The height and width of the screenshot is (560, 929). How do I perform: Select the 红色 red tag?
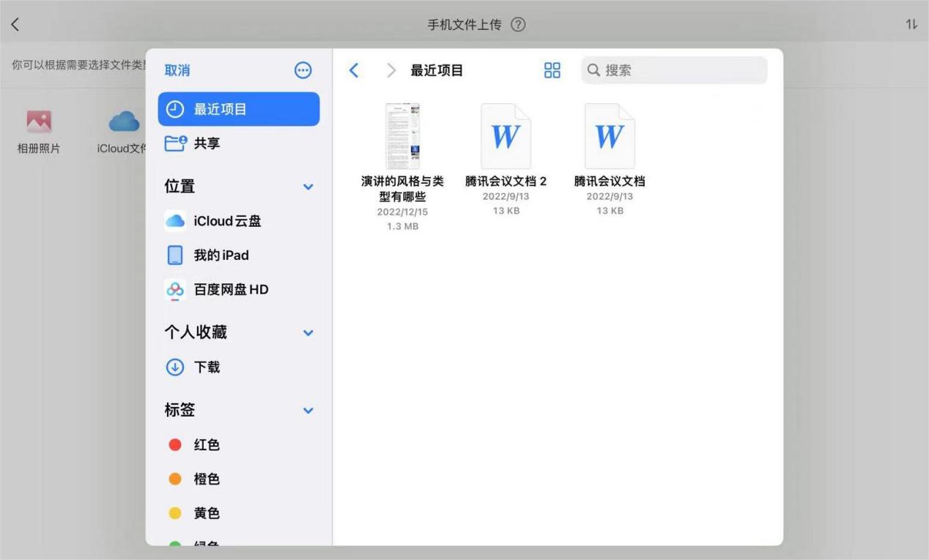click(206, 444)
